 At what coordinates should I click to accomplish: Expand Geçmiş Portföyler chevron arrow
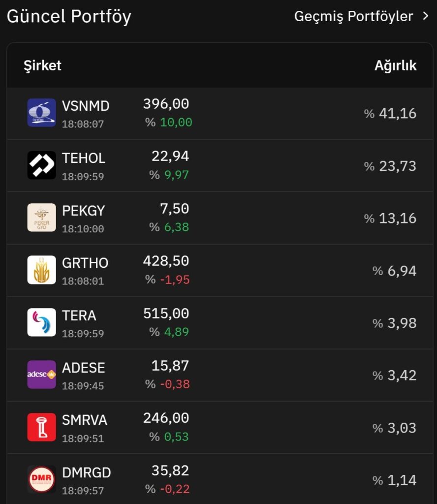pyautogui.click(x=425, y=16)
